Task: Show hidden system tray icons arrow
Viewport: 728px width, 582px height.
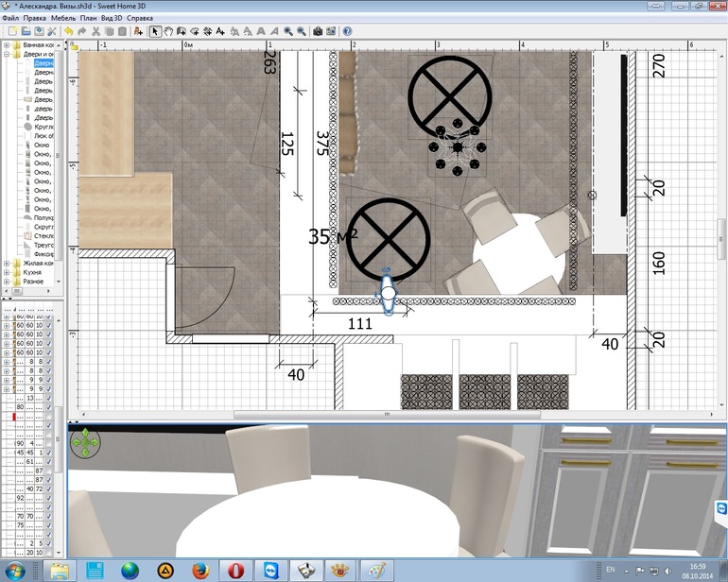Action: (626, 571)
